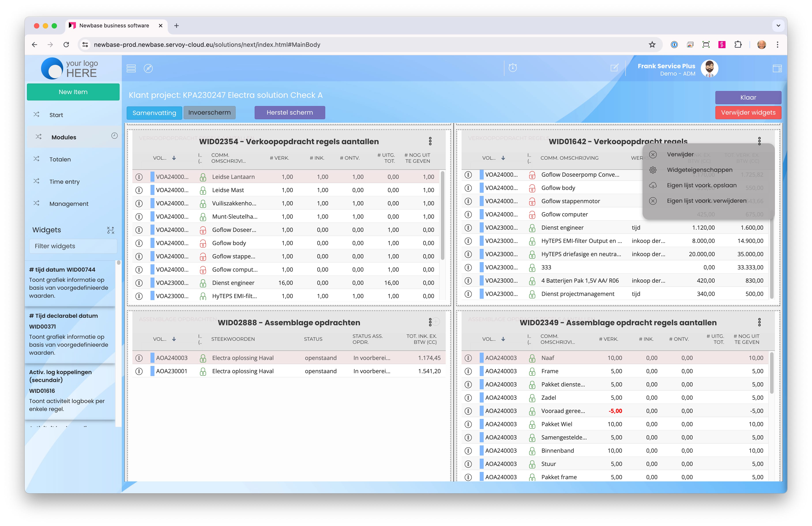Click the edit pencil icon in header

tap(614, 68)
